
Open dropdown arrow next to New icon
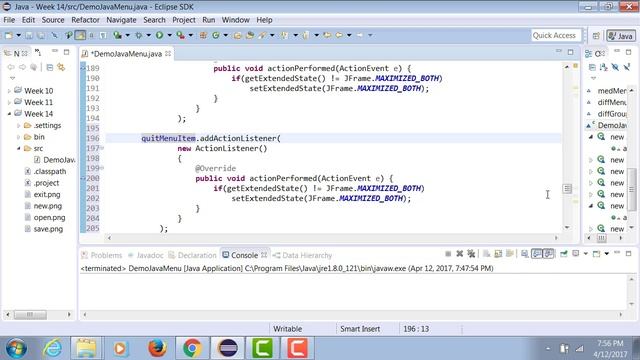point(18,36)
